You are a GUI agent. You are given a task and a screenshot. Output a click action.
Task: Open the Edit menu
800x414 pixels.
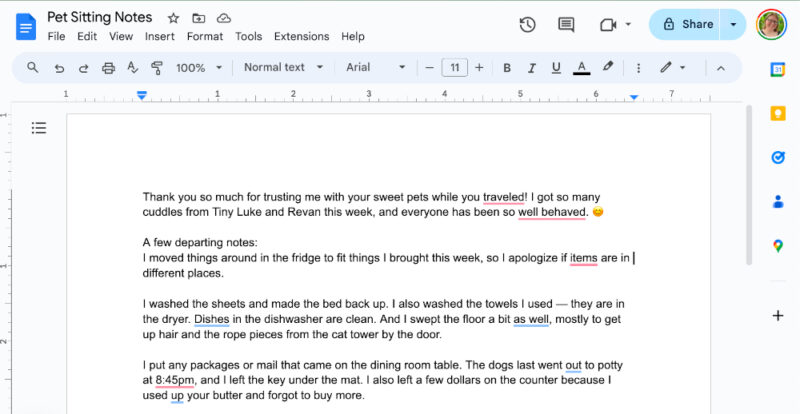pyautogui.click(x=87, y=36)
